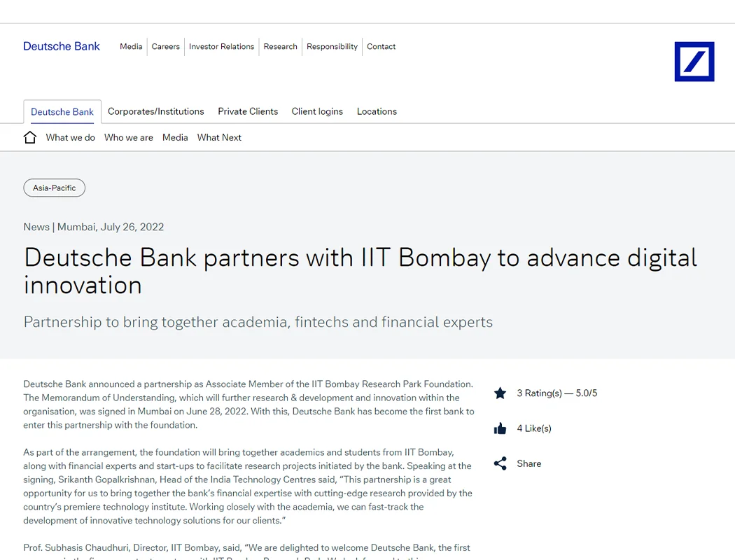
Task: Open Investor Relations link
Action: pos(221,46)
